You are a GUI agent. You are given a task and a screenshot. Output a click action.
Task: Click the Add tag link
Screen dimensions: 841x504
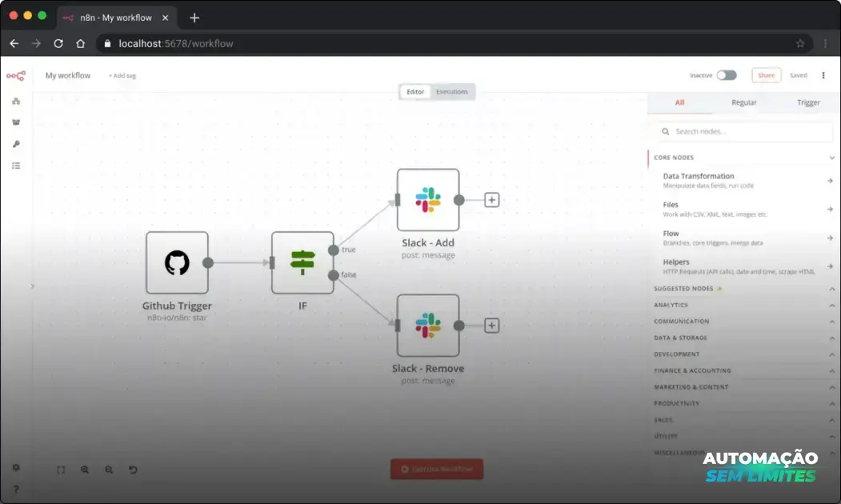pyautogui.click(x=122, y=75)
